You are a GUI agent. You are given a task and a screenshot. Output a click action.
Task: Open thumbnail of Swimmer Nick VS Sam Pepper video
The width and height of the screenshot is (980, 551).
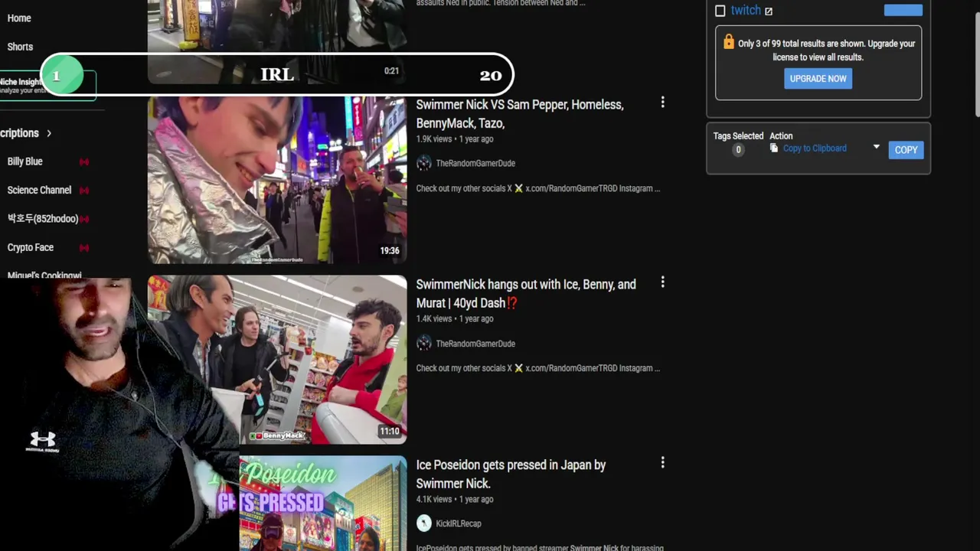(277, 180)
